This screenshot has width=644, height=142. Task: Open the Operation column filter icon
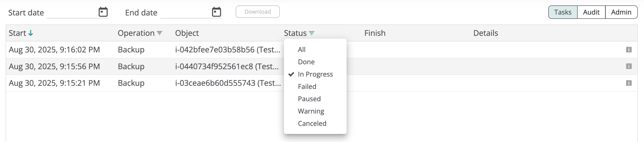(159, 33)
